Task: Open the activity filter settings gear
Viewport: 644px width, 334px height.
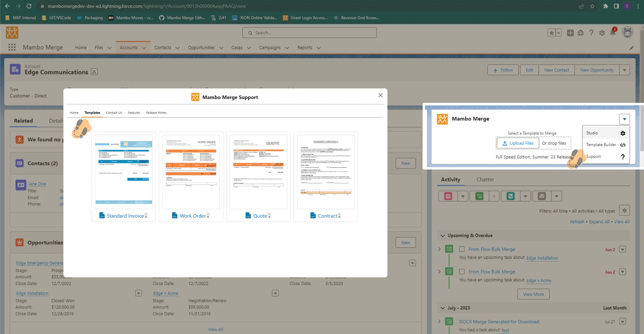Action: [625, 210]
